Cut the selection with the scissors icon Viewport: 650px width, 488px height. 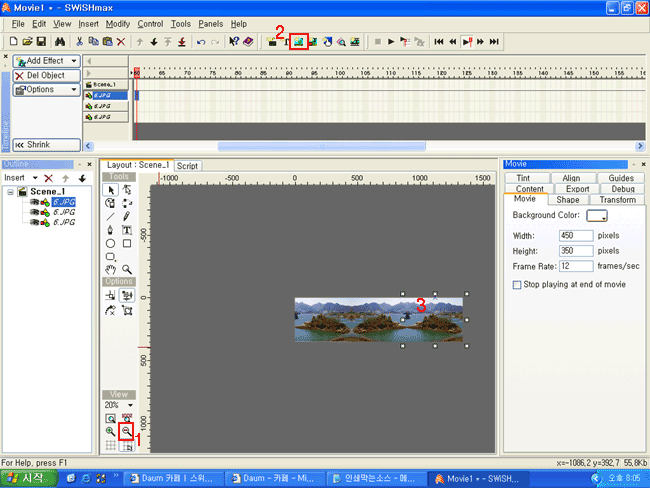click(x=79, y=41)
